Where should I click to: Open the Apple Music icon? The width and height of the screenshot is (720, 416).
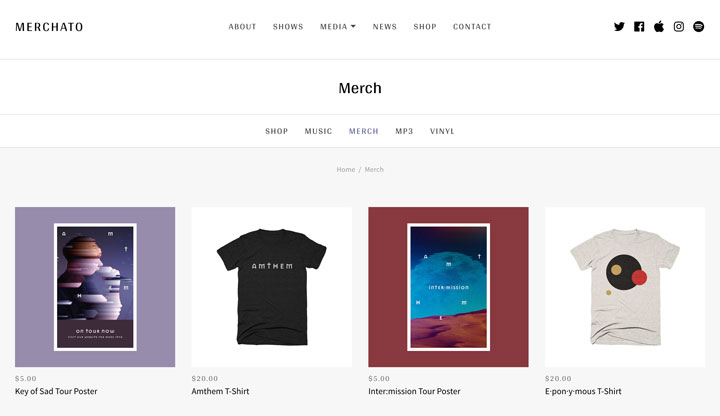point(658,27)
